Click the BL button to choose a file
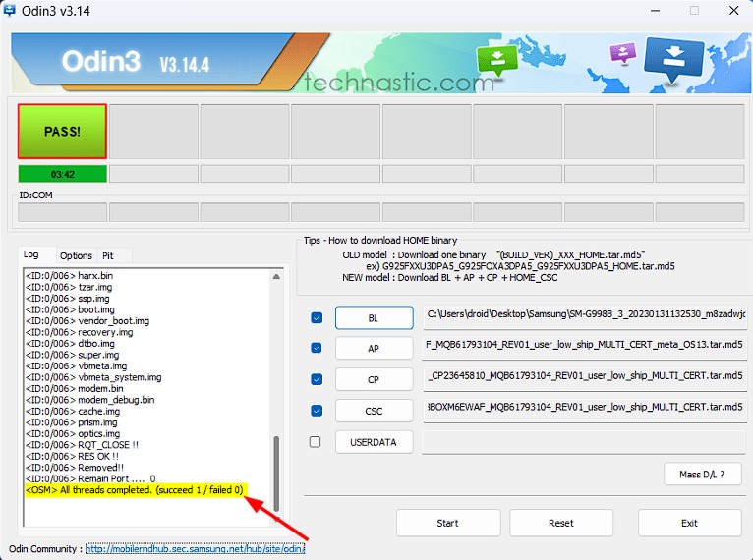This screenshot has height=560, width=753. click(x=374, y=318)
